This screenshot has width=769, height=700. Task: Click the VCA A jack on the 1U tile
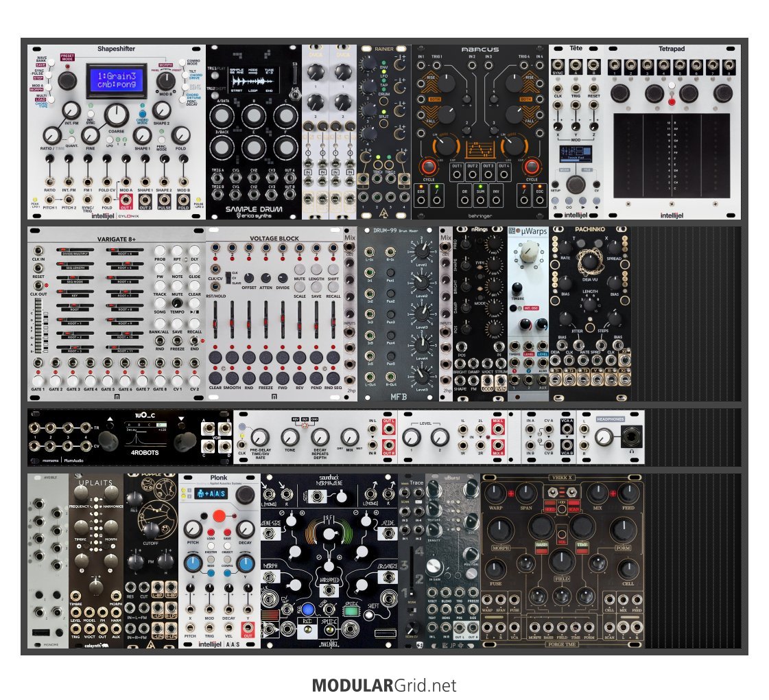click(x=567, y=430)
